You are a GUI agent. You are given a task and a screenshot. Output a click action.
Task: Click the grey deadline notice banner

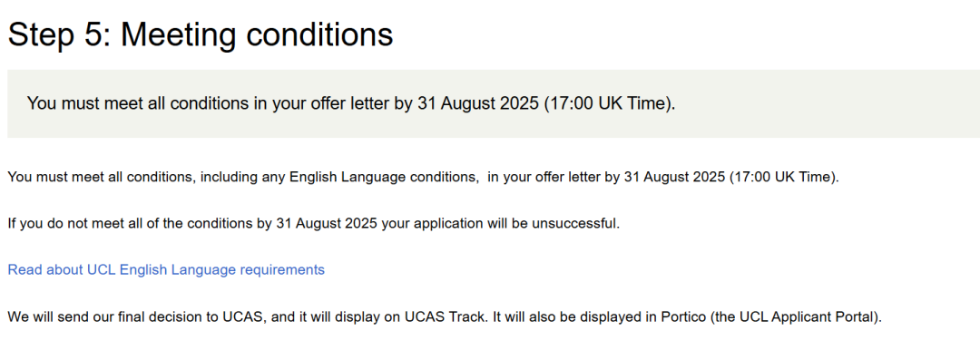(x=494, y=103)
